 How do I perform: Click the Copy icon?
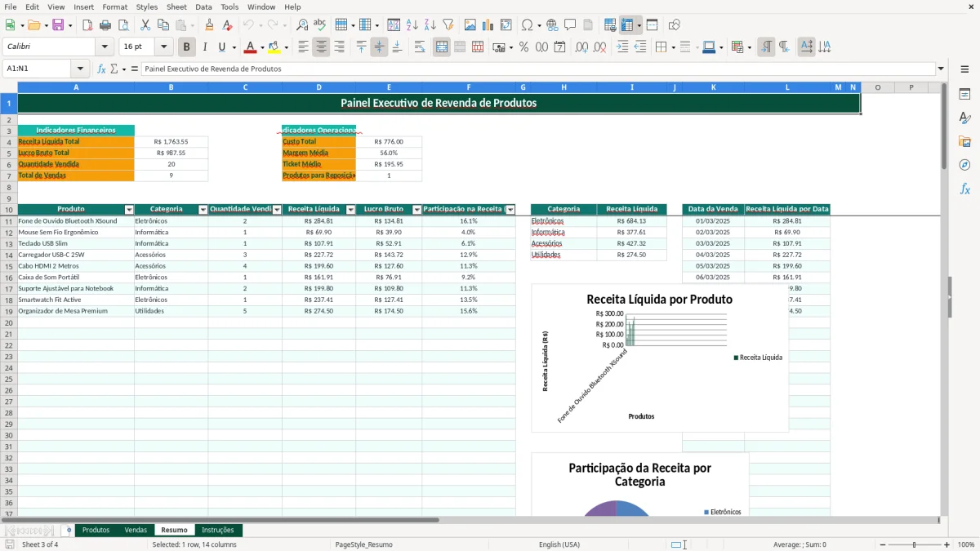click(162, 25)
